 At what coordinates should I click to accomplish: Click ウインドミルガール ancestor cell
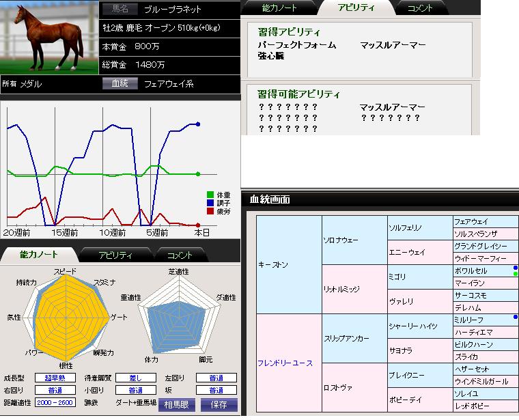point(486,382)
